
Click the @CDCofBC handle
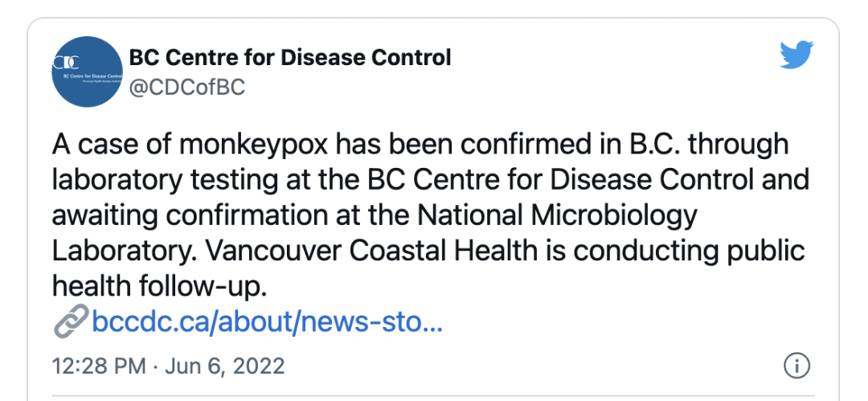point(186,87)
